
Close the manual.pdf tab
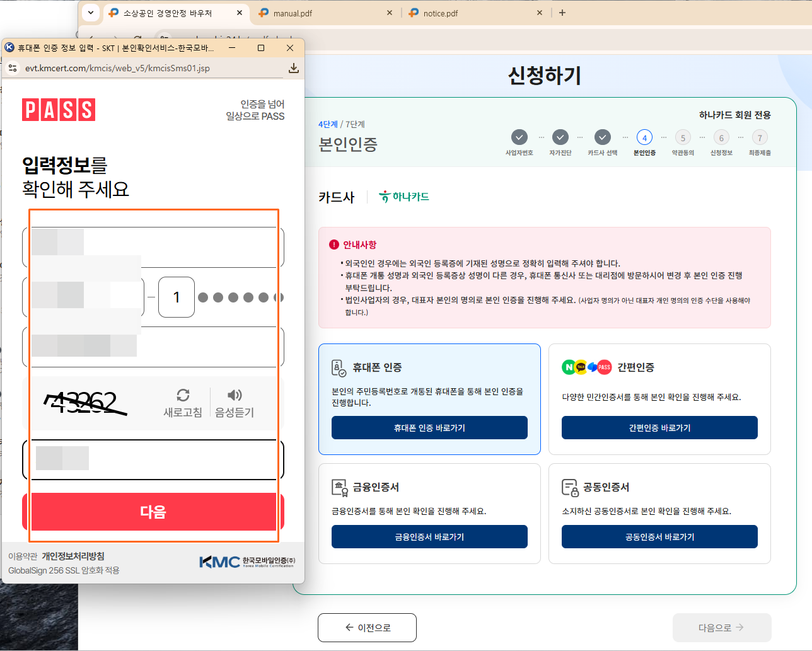[x=390, y=13]
